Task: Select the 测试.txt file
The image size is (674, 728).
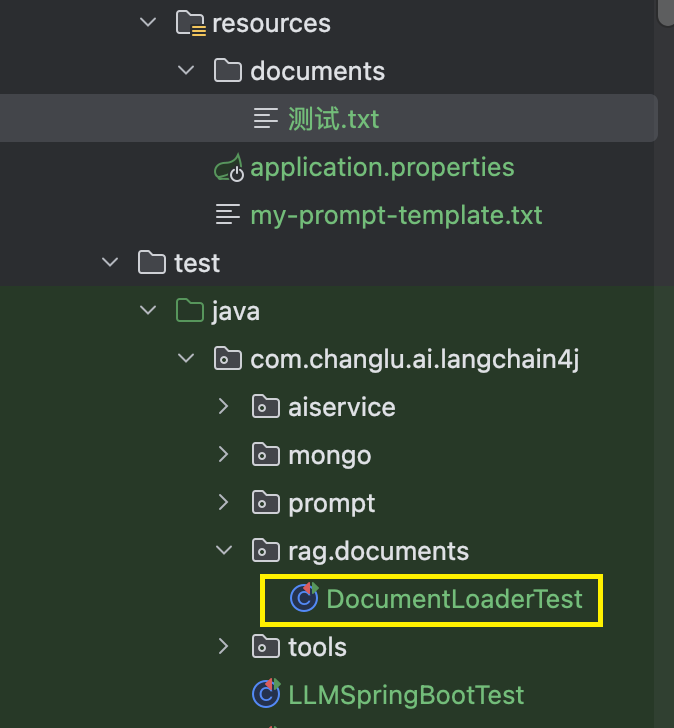Action: [x=329, y=118]
